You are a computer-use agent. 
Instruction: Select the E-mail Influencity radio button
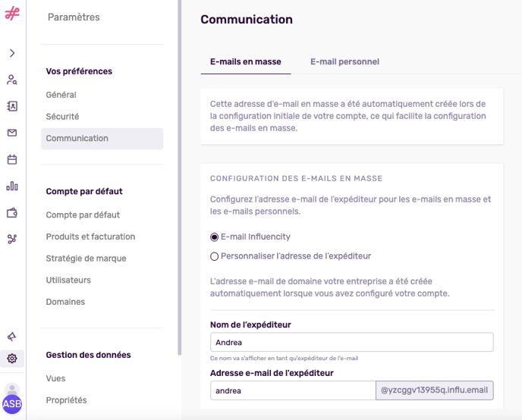tap(215, 237)
